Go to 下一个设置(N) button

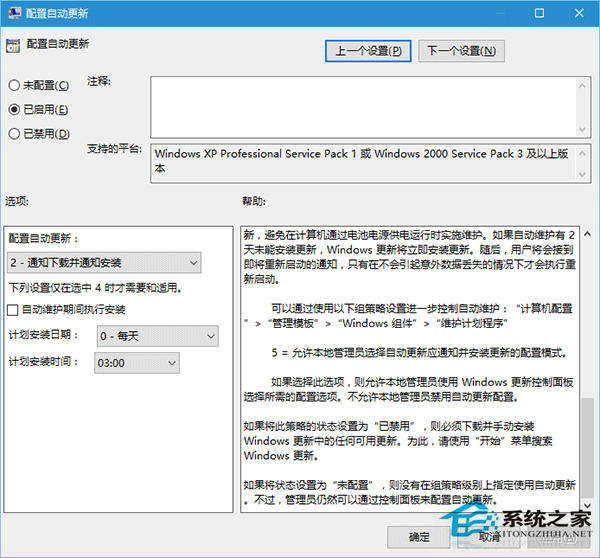click(461, 51)
